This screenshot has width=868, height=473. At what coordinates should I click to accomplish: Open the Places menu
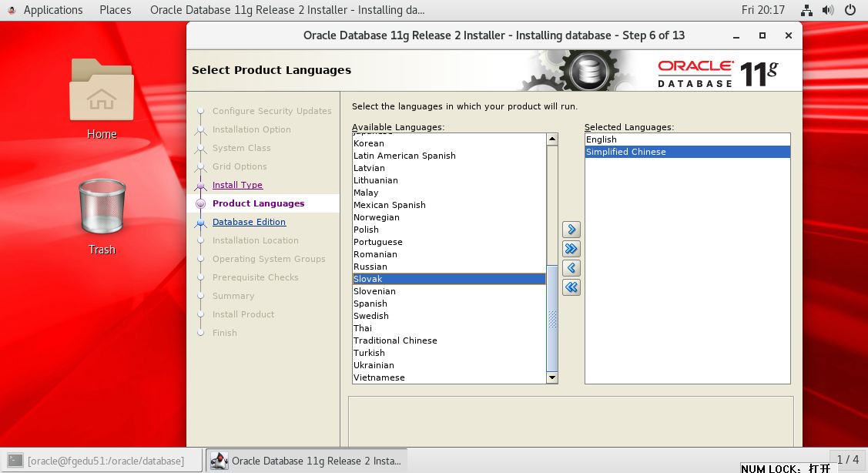point(116,10)
